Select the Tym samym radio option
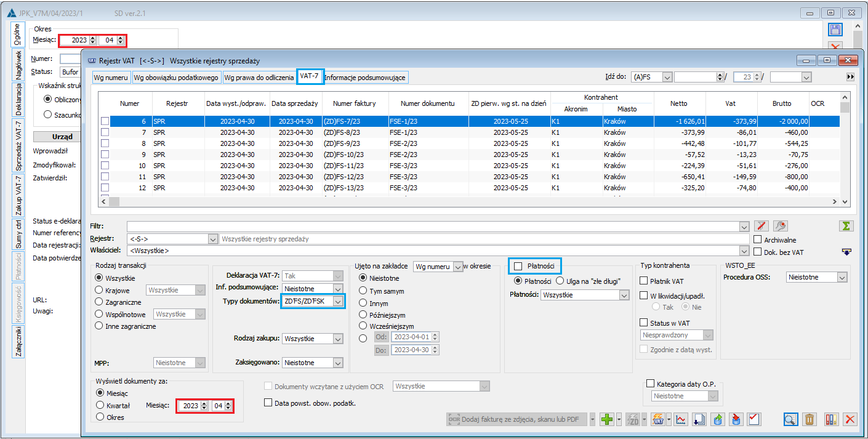This screenshot has width=868, height=439. (x=363, y=291)
